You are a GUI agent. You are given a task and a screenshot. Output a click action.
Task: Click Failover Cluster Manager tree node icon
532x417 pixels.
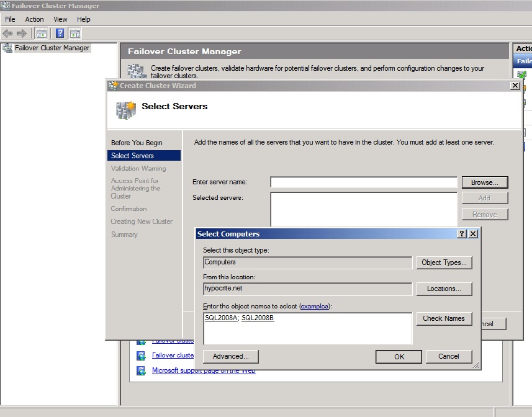(x=7, y=48)
